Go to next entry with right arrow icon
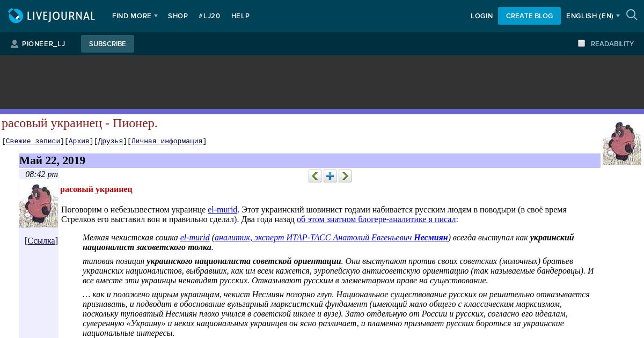This screenshot has height=338, width=644. [345, 176]
